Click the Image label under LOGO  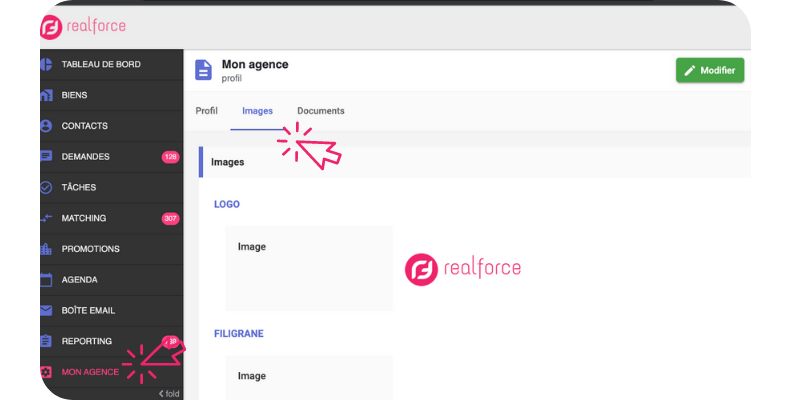pyautogui.click(x=252, y=247)
